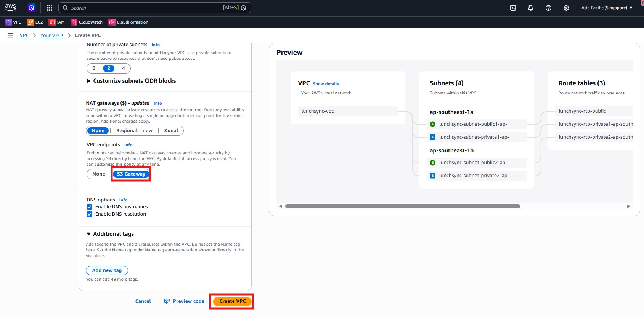Screen dimensions: 644x315
Task: Open the Asia Pacific (Singapore) region dropdown
Action: [606, 8]
